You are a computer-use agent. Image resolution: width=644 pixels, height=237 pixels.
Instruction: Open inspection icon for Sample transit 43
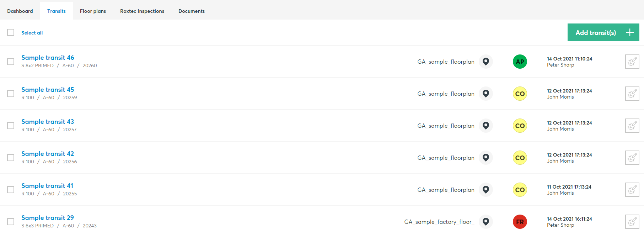(x=632, y=126)
